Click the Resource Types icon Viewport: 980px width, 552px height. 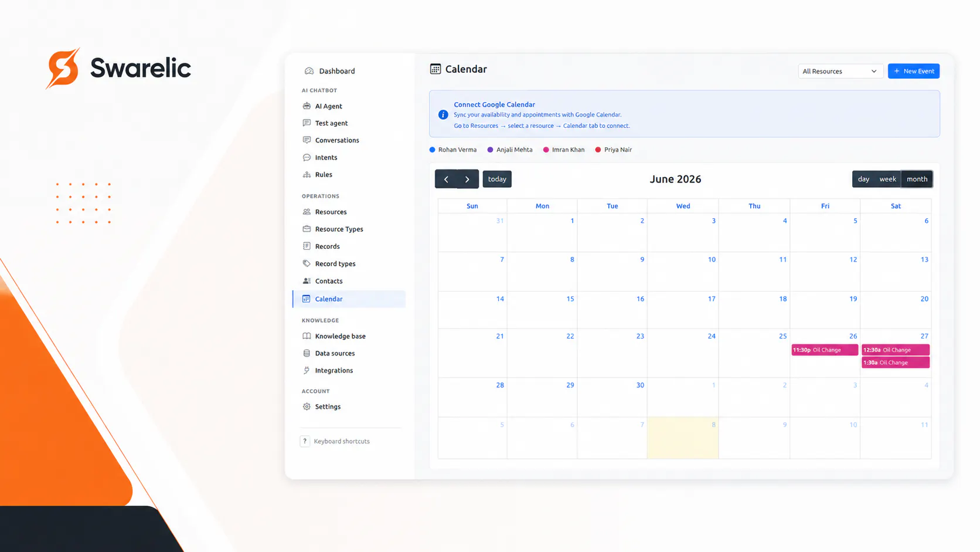point(307,229)
